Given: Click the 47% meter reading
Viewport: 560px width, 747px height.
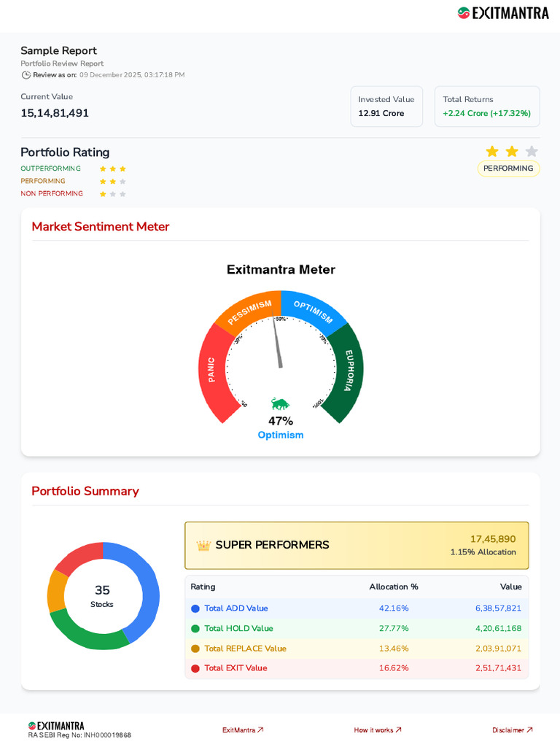Looking at the screenshot, I should (281, 421).
